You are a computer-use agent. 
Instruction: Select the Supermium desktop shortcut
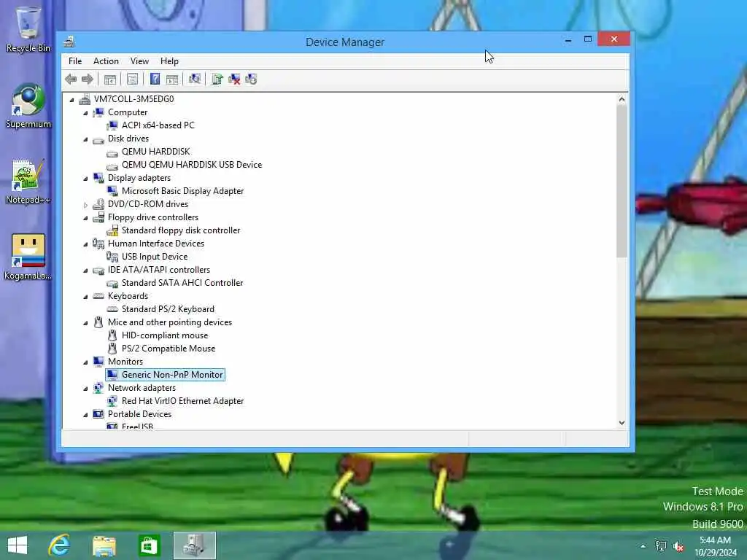(28, 106)
